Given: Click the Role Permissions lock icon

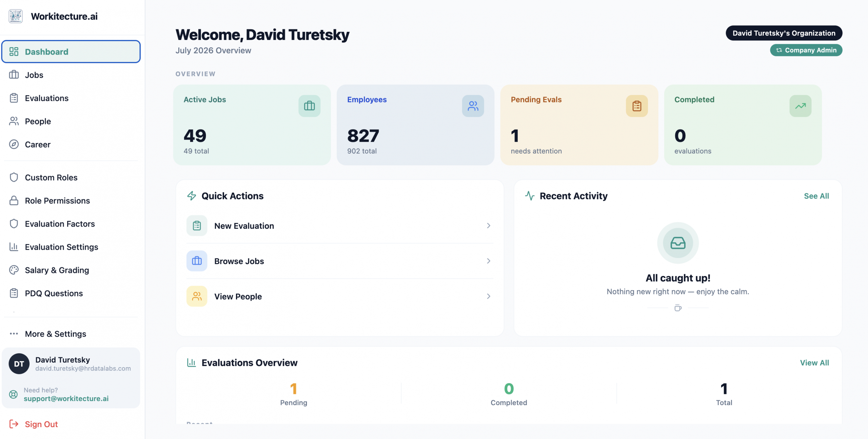Looking at the screenshot, I should pos(14,201).
